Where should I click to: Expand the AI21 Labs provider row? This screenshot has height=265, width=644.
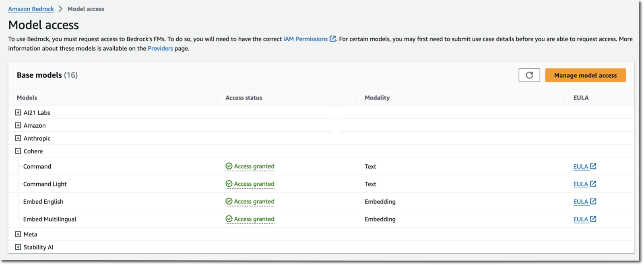[18, 113]
